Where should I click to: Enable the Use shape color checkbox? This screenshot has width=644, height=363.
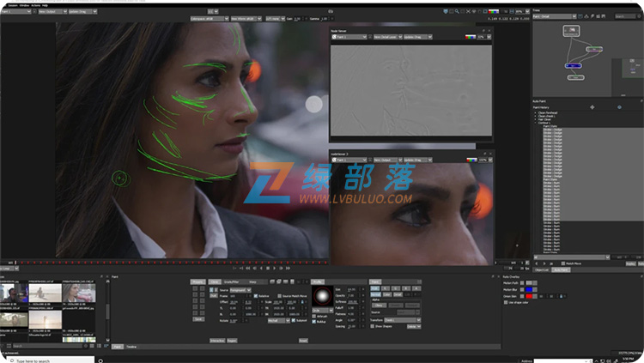pyautogui.click(x=506, y=302)
